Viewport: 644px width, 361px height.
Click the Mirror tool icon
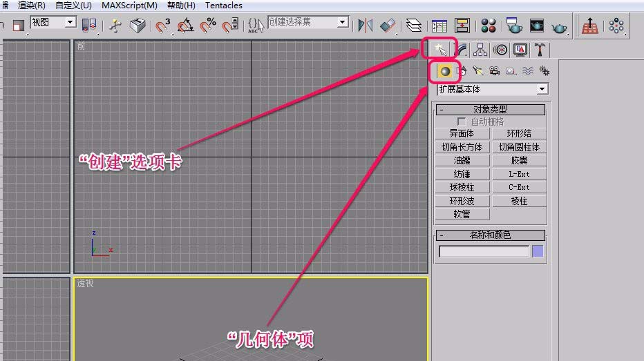pyautogui.click(x=365, y=26)
